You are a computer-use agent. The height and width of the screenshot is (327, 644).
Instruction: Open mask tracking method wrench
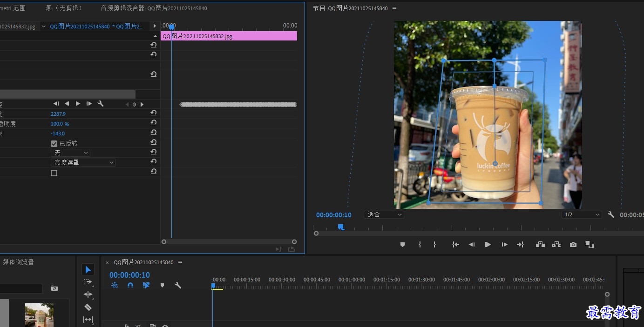tap(100, 104)
